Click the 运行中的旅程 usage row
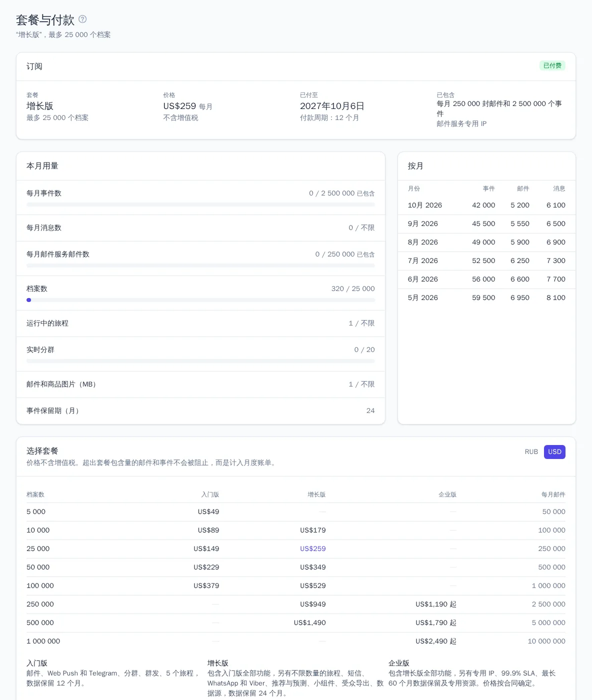592x700 pixels. 200,323
